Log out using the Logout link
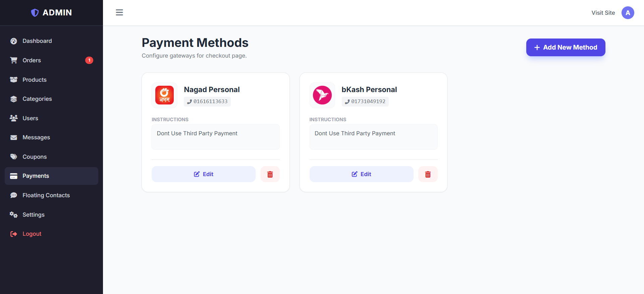Viewport: 644px width, 294px height. tap(32, 234)
